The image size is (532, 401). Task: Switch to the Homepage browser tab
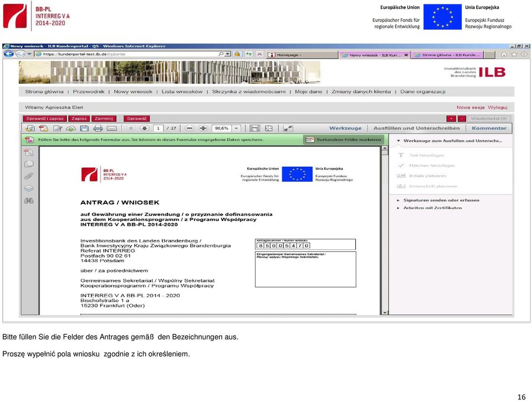point(302,55)
